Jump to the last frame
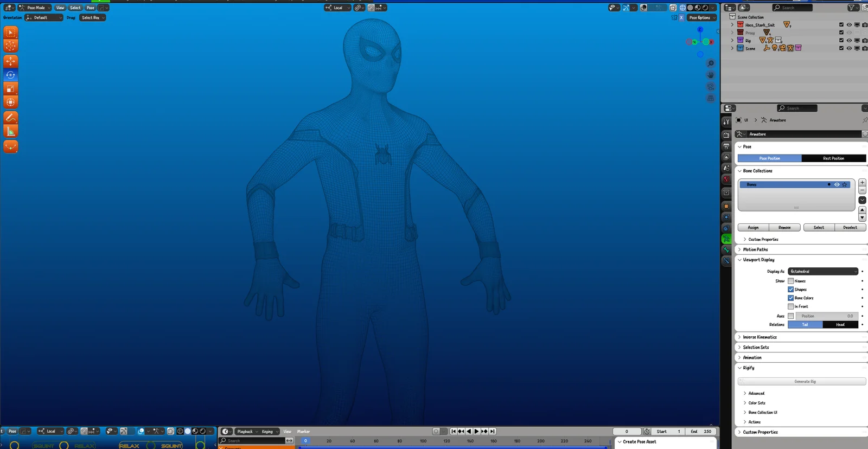The width and height of the screenshot is (868, 449). click(492, 432)
